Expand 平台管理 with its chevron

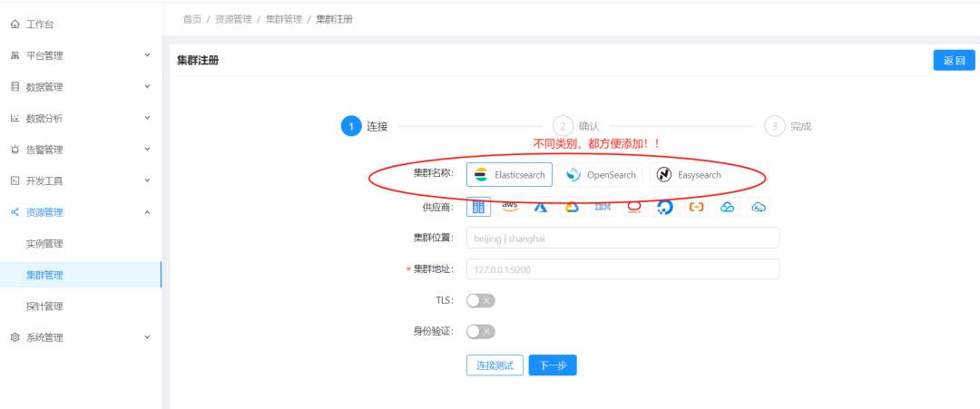click(148, 55)
